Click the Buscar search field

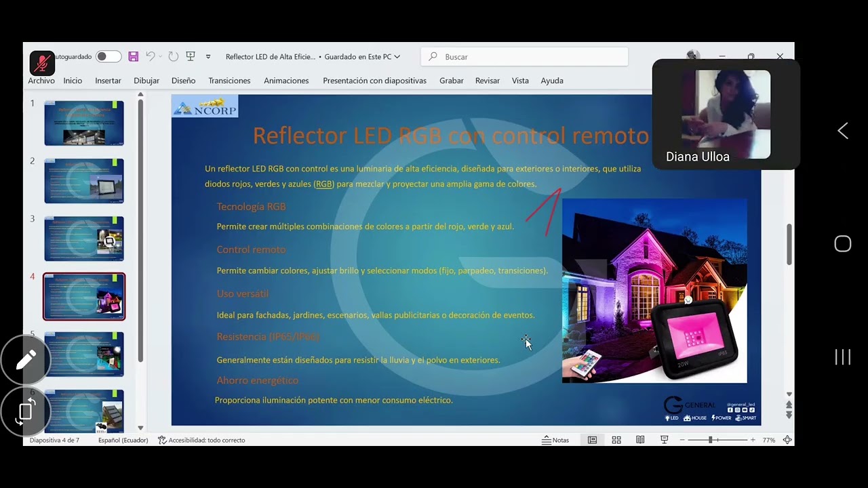(x=525, y=57)
